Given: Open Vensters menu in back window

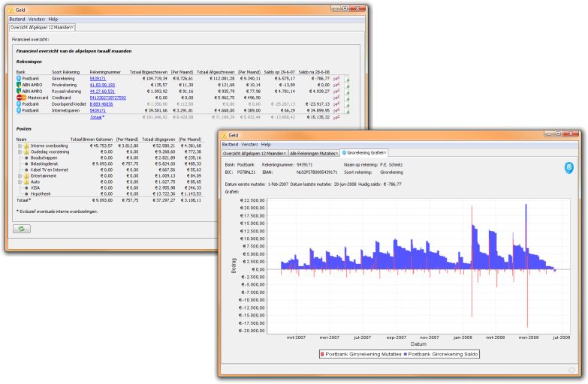Looking at the screenshot, I should (37, 19).
